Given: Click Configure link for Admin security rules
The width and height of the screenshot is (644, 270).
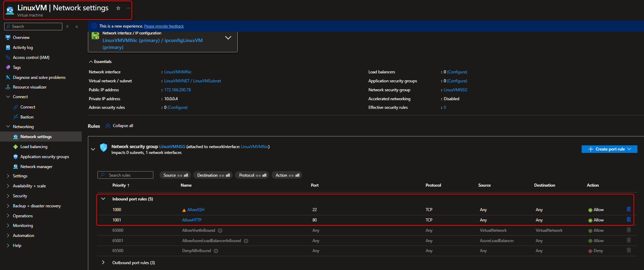Looking at the screenshot, I should pos(177,107).
